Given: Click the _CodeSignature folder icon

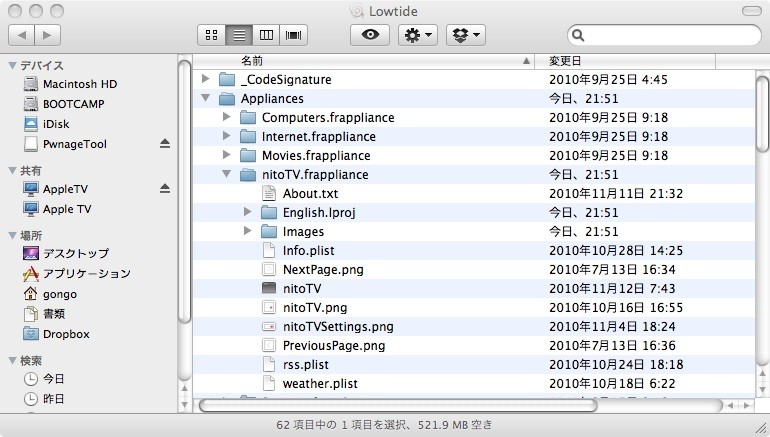Looking at the screenshot, I should tap(227, 79).
